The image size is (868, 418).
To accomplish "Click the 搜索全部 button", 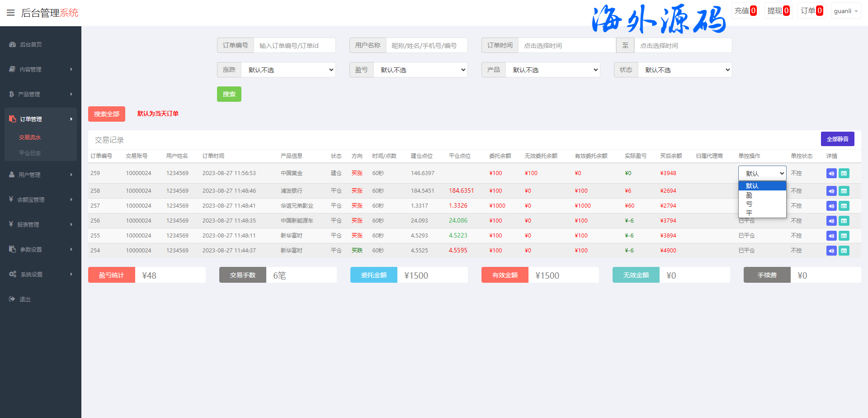I will click(x=107, y=114).
